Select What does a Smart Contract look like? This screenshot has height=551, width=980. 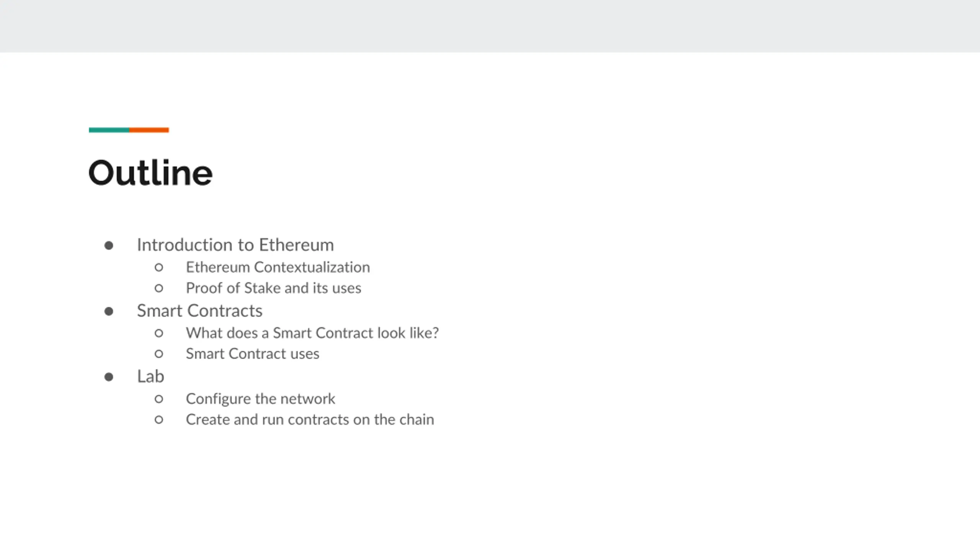(312, 333)
